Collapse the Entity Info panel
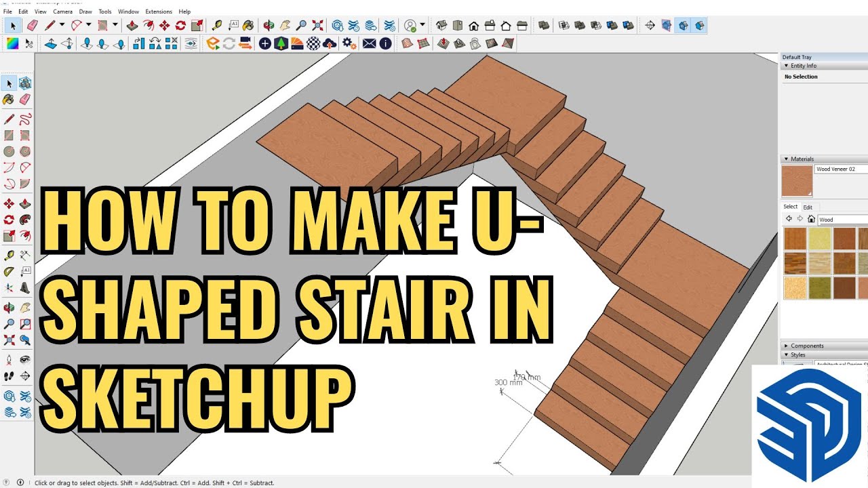This screenshot has height=488, width=868. [x=787, y=66]
